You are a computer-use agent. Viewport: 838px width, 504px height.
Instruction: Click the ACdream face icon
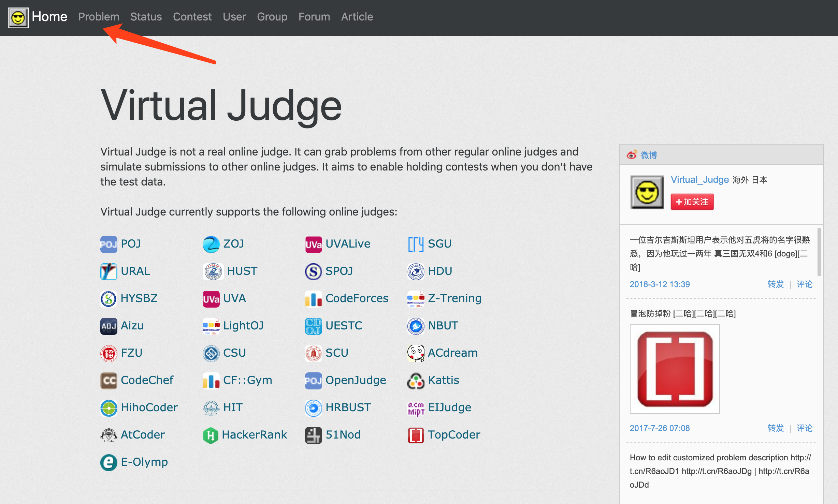pyautogui.click(x=416, y=353)
